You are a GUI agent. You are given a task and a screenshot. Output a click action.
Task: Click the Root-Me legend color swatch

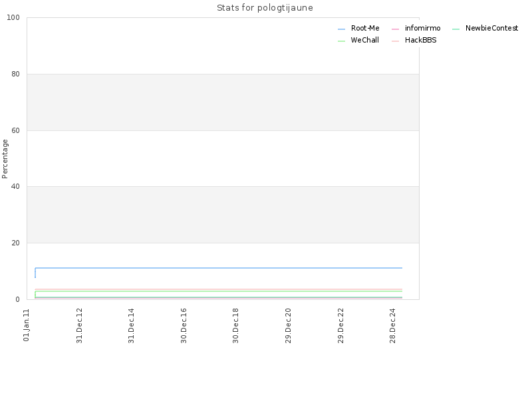point(341,29)
